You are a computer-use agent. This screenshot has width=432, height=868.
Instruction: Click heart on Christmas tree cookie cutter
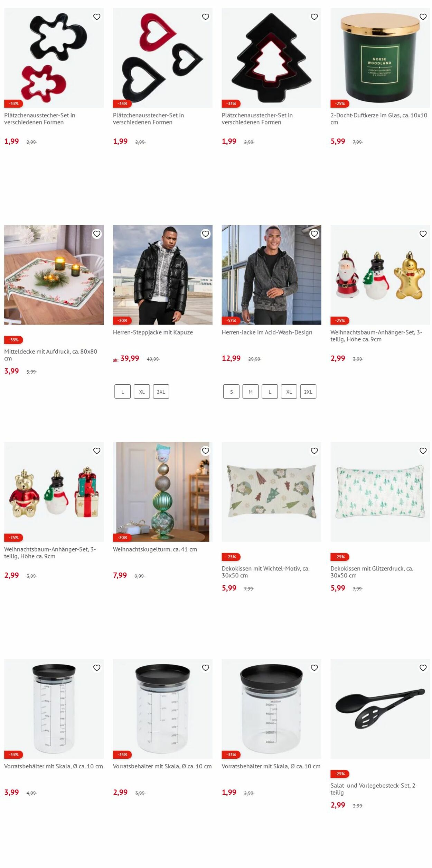tap(314, 17)
